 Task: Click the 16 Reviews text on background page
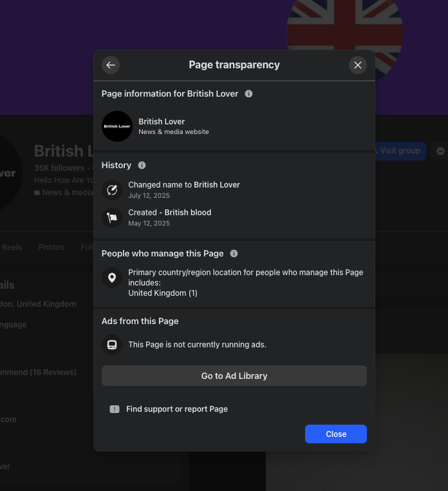point(53,372)
